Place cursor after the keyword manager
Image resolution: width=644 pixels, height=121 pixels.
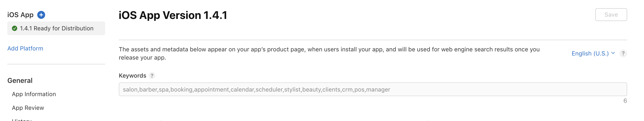click(391, 90)
